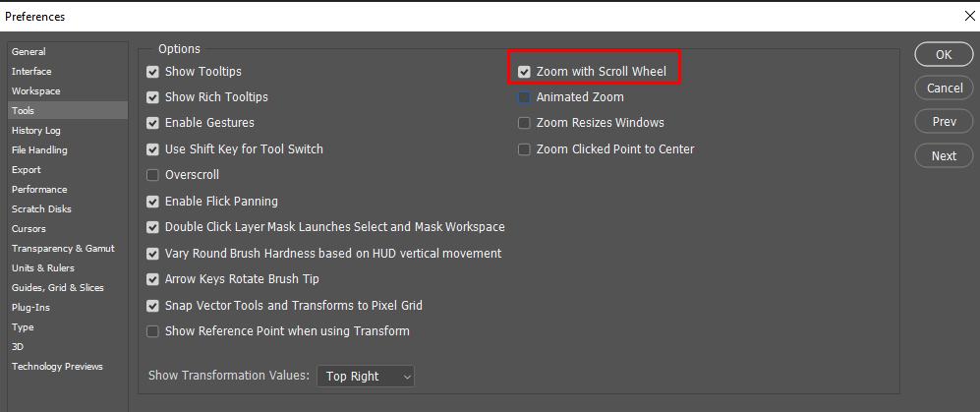Enable Zoom Clicked Point to Center
Screen dimensions: 980x412
tap(525, 149)
